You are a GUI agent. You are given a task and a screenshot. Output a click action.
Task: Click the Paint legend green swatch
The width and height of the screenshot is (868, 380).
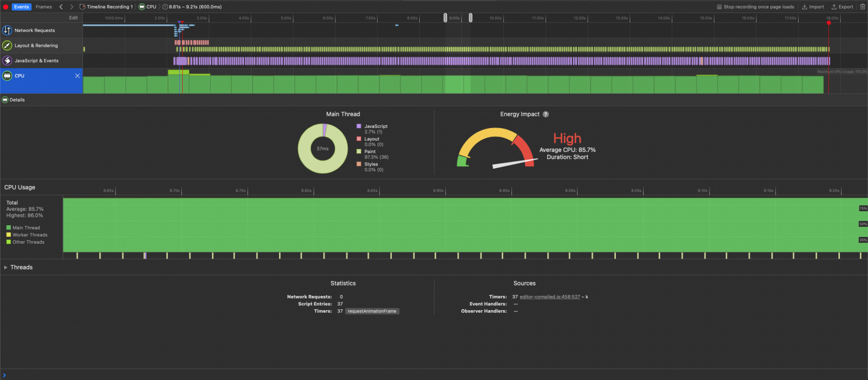(359, 151)
